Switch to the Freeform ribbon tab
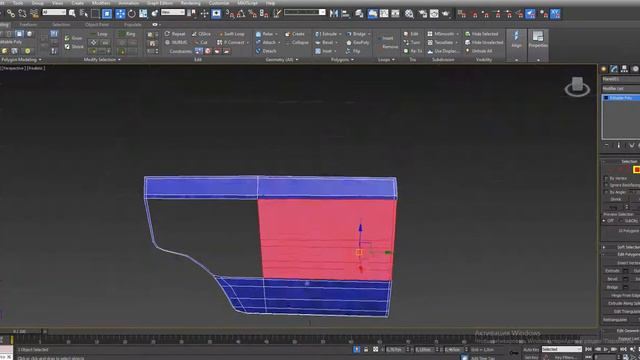This screenshot has width=640, height=360. 28,24
